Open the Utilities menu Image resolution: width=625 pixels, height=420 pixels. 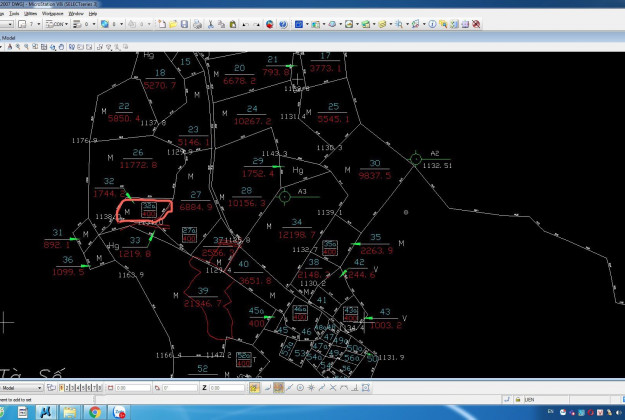31,14
